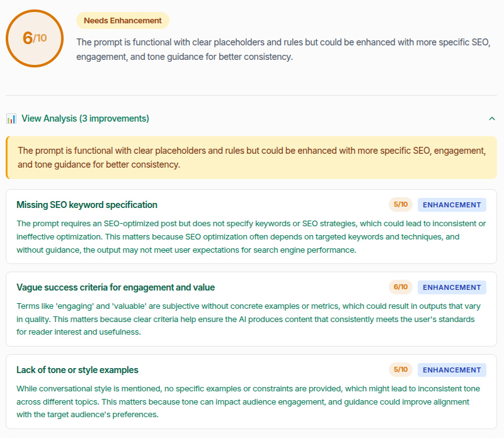This screenshot has height=438, width=504.
Task: Click the yellow summary banner text
Action: click(x=252, y=158)
